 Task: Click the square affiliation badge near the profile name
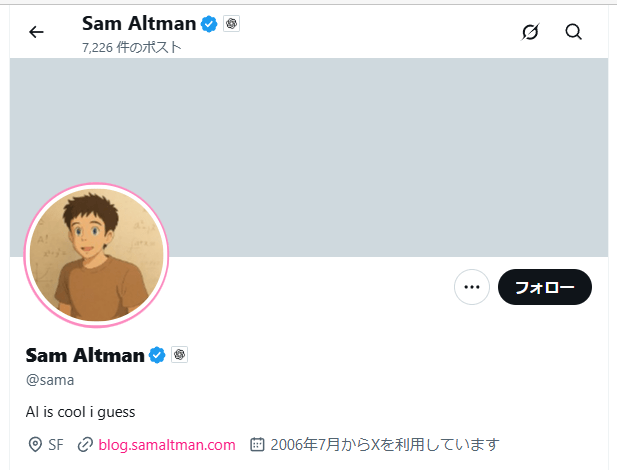tap(179, 355)
